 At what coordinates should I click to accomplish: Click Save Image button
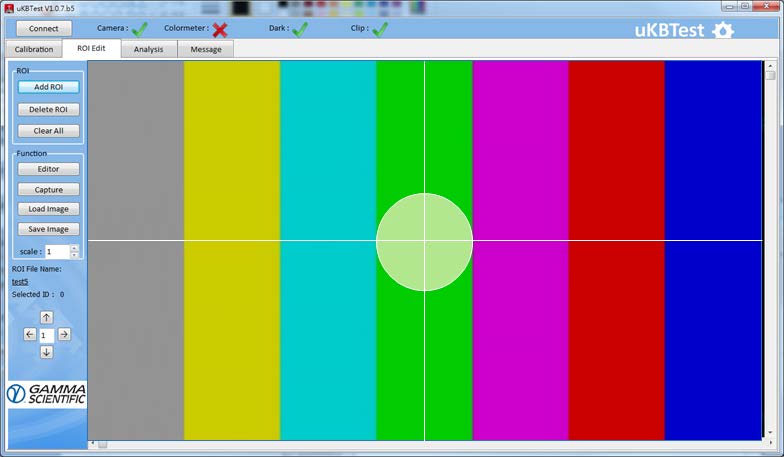[x=48, y=229]
